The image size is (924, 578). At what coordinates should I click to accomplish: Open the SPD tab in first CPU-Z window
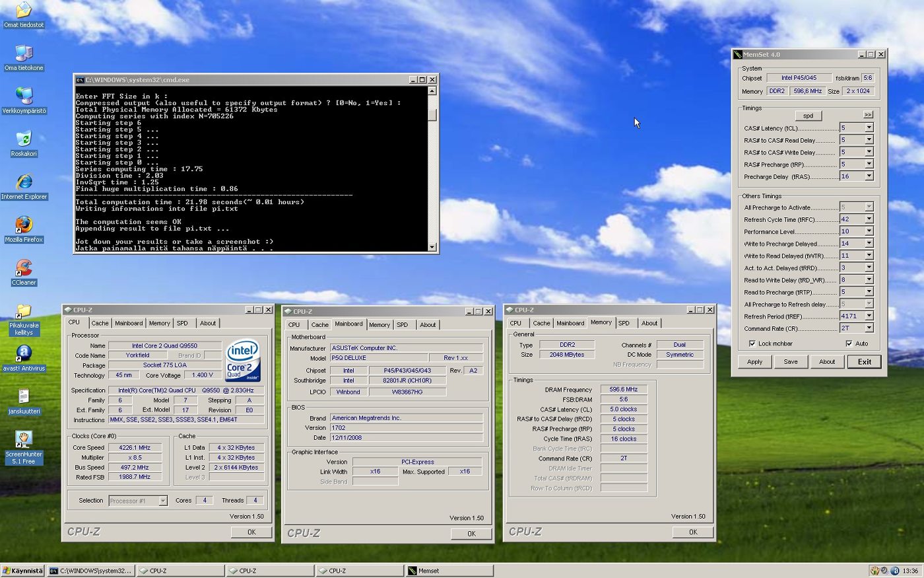click(182, 323)
